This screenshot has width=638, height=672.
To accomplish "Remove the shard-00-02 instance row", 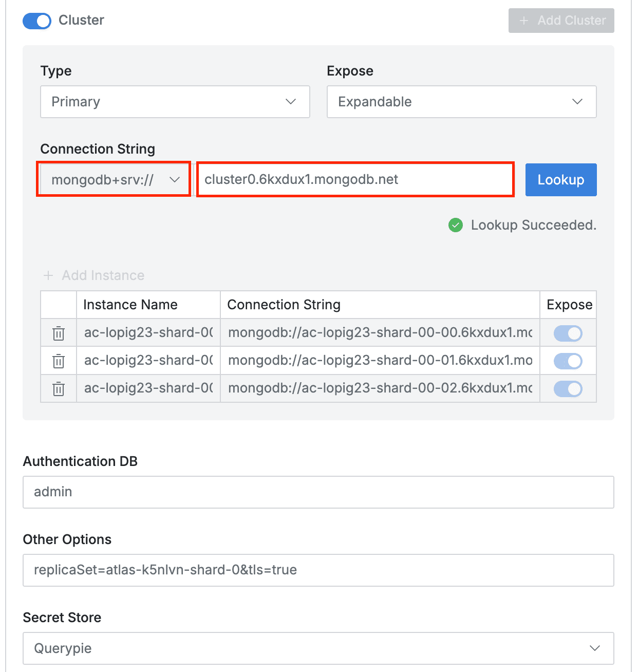I will pos(58,388).
